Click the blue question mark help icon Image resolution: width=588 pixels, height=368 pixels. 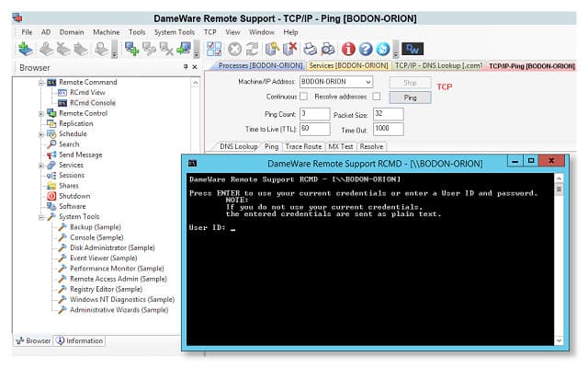click(x=366, y=49)
